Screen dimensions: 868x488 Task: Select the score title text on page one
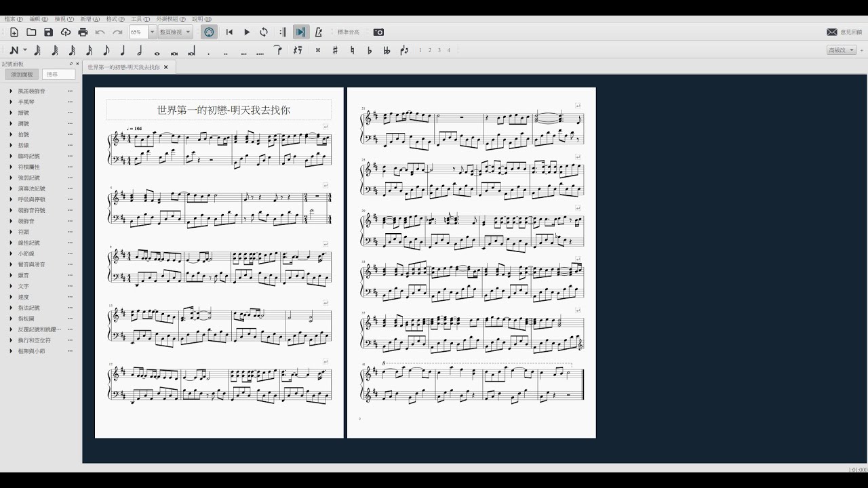click(x=223, y=109)
